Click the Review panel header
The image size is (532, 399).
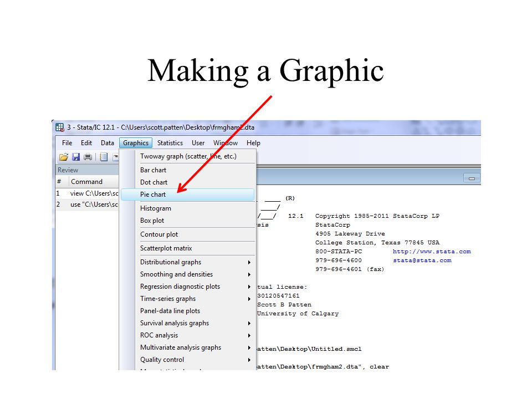coord(87,170)
